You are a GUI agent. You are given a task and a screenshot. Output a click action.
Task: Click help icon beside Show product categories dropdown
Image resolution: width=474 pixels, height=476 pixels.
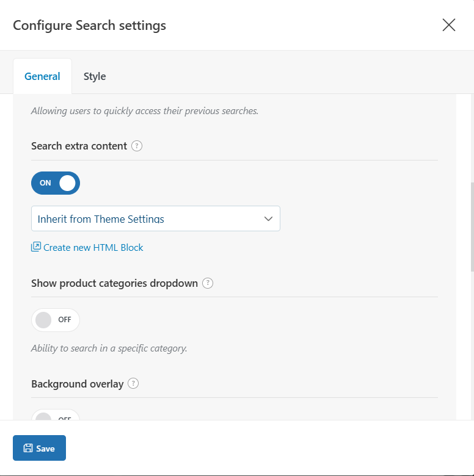point(208,283)
